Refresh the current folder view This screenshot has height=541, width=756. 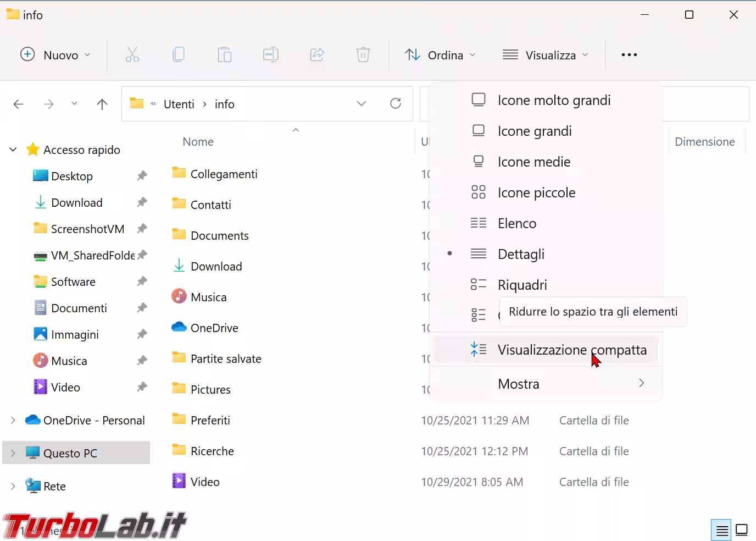396,104
